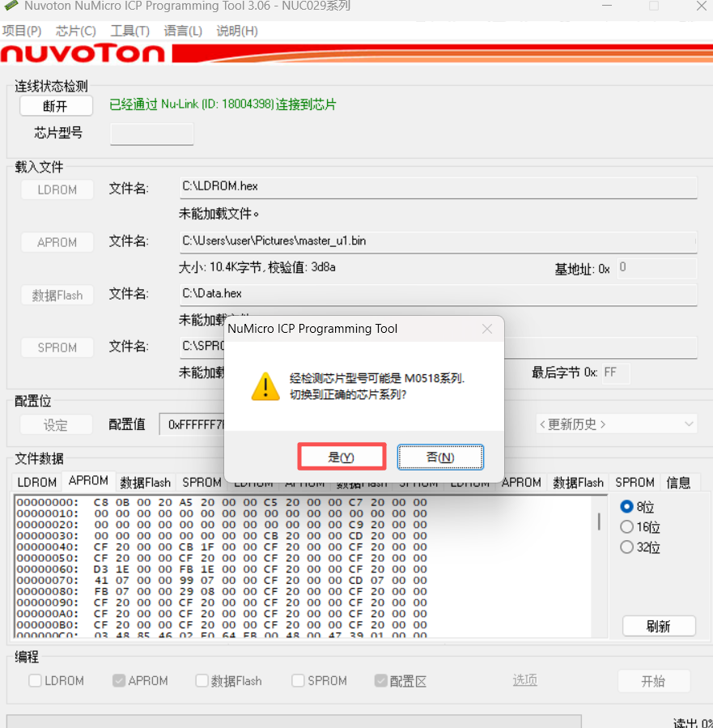Screen dimensions: 713x728
Task: Select the 16位 radio button
Action: click(626, 527)
